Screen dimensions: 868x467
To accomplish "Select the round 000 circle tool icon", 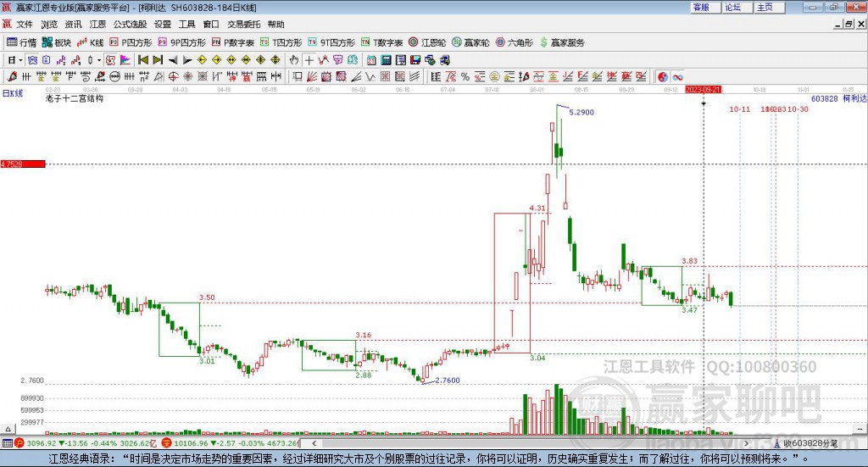I will point(114,77).
